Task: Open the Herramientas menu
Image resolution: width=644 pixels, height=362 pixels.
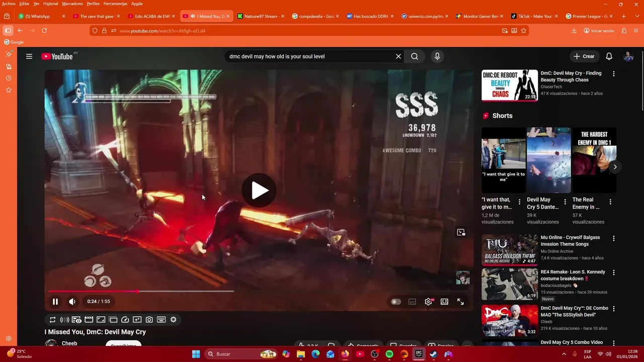Action: click(x=115, y=4)
